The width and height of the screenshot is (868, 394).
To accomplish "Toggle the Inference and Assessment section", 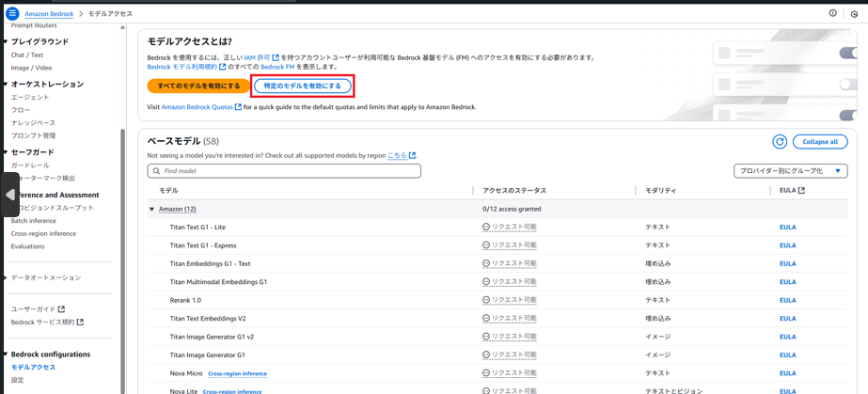I will (58, 195).
